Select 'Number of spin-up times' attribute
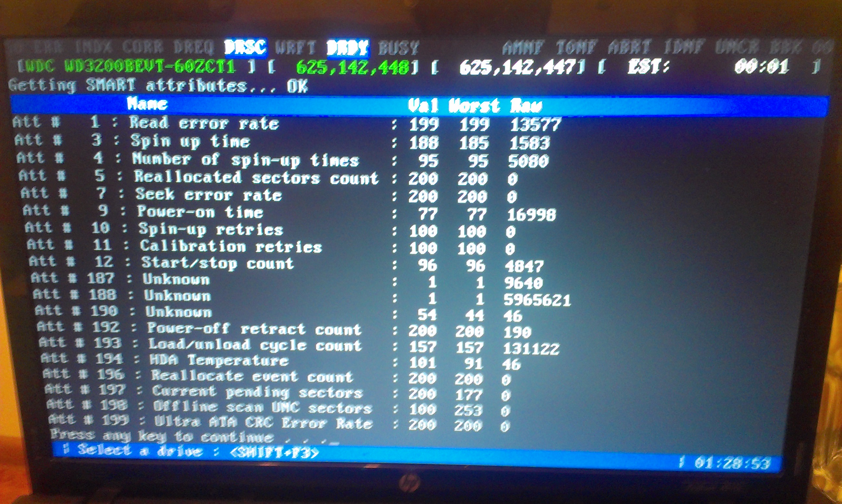 [x=246, y=160]
